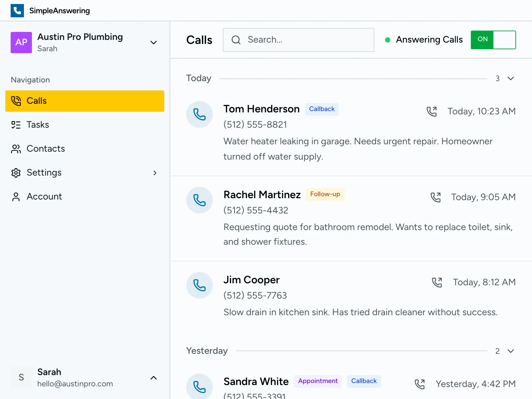Open the Settings submenu arrow
Screen dimensions: 532x399
click(x=155, y=173)
